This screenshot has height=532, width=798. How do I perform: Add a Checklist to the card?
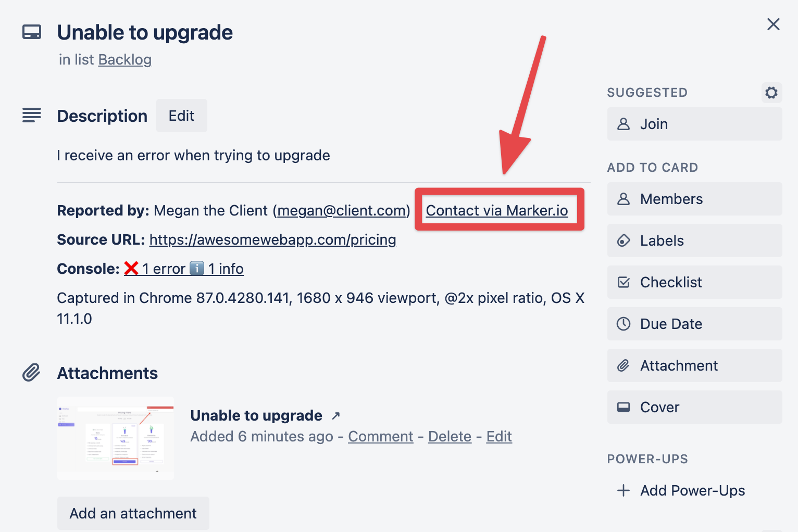tap(694, 282)
